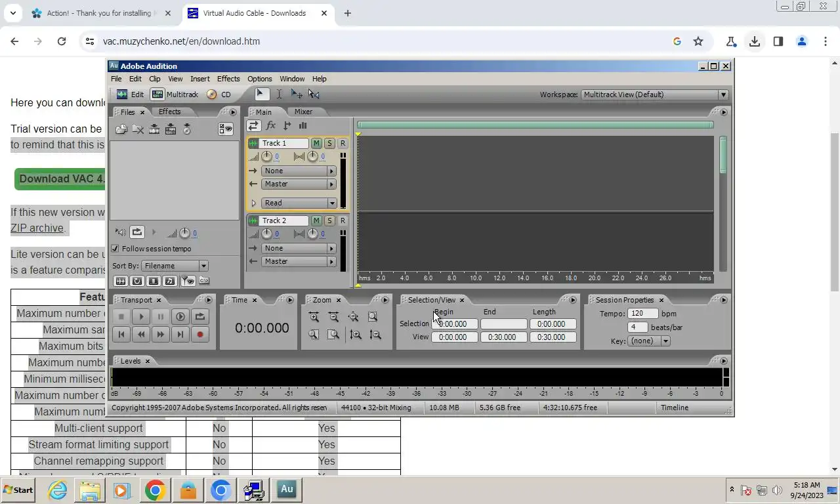
Task: Mute Track 2 with the M button
Action: point(316,220)
